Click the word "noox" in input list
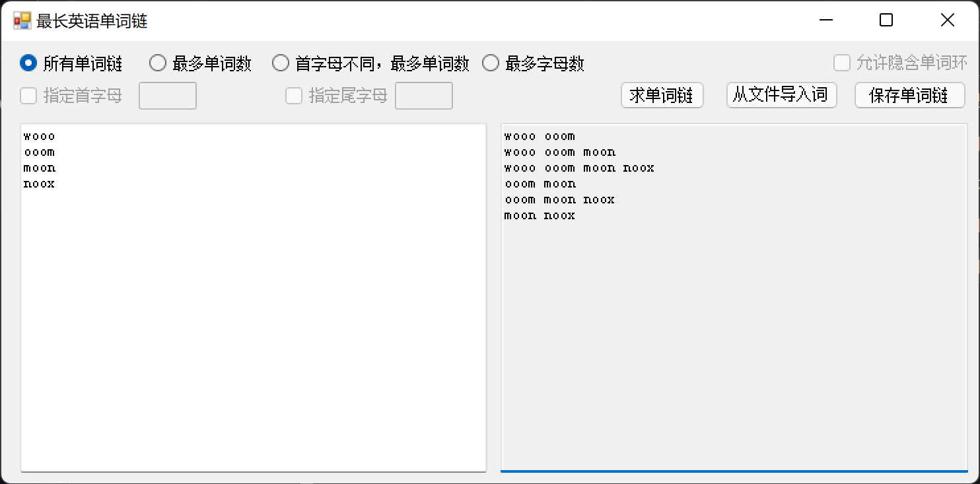The image size is (980, 484). [40, 184]
